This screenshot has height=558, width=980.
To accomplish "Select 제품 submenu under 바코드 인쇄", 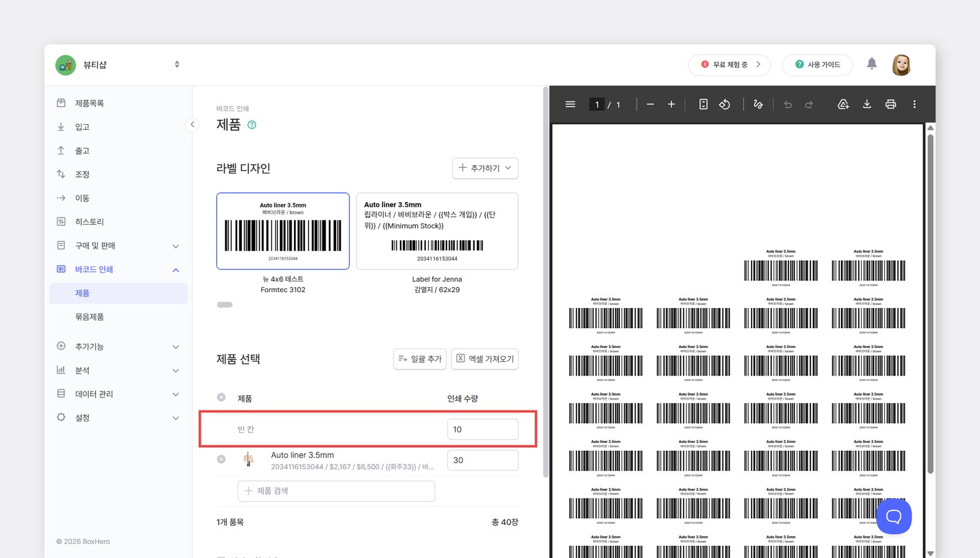I will click(x=118, y=293).
